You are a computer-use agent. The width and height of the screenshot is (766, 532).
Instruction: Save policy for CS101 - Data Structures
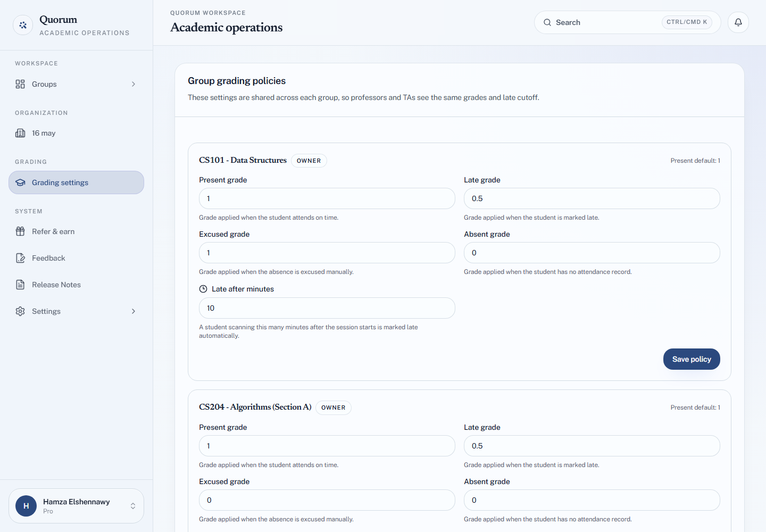692,359
